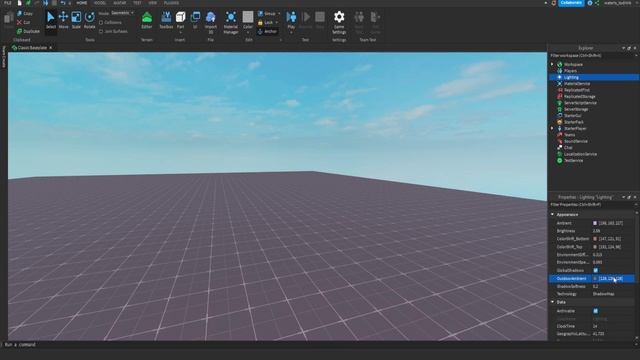Activate the Move tool
Screen dimensions: 640x360
(x=63, y=20)
